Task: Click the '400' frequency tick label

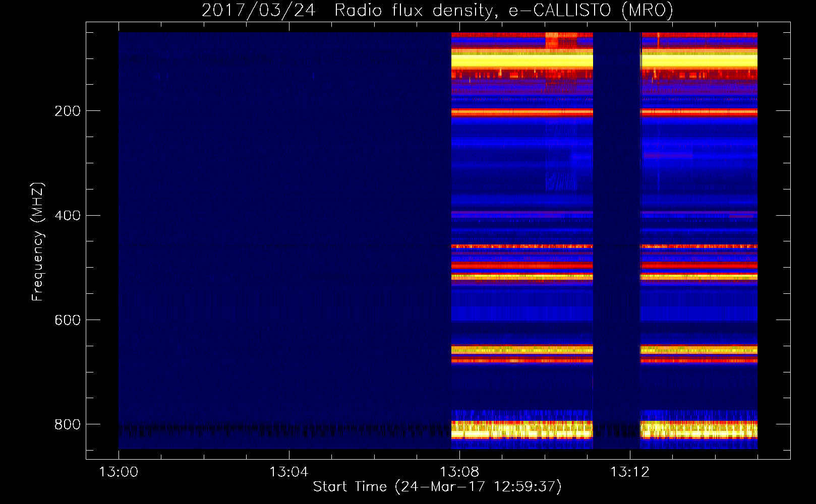Action: (68, 216)
